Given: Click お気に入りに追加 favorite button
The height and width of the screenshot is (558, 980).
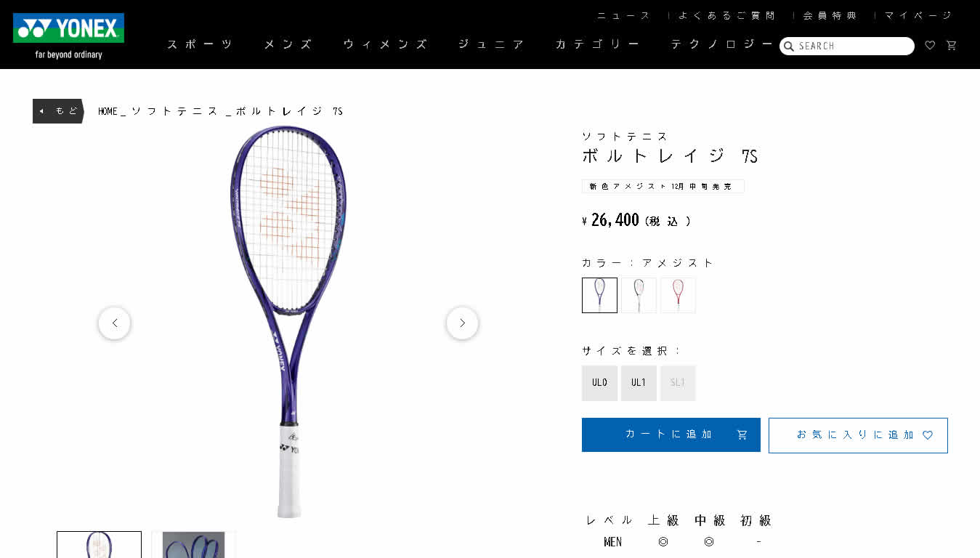Looking at the screenshot, I should (x=858, y=435).
